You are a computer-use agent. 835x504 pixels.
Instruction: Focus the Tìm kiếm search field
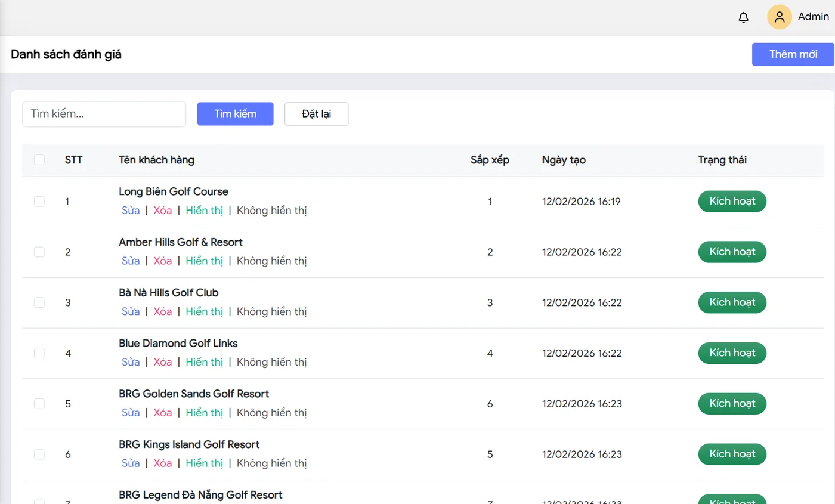[x=104, y=114]
